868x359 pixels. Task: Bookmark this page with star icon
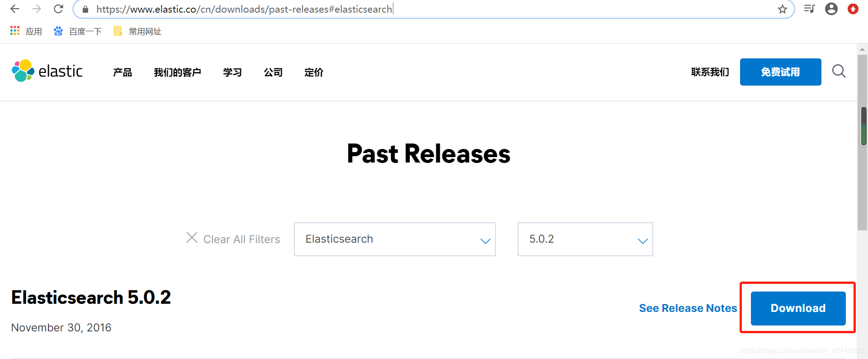[x=783, y=9]
